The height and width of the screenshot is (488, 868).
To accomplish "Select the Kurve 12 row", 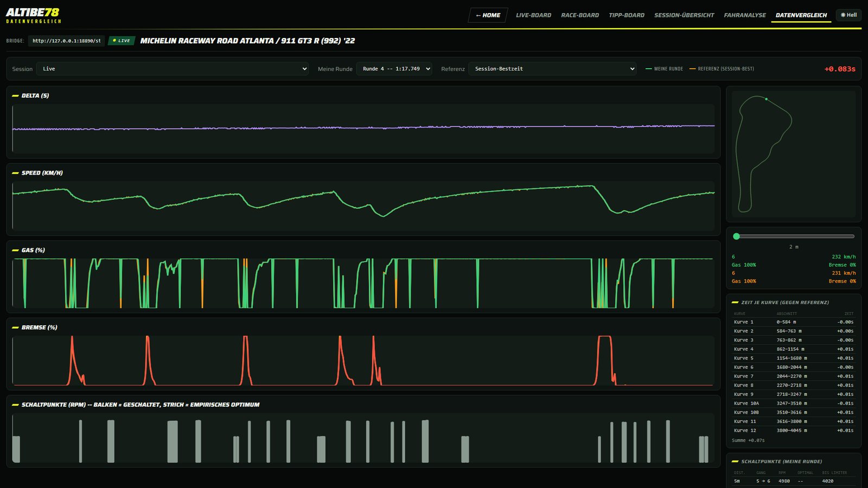I will coord(794,431).
